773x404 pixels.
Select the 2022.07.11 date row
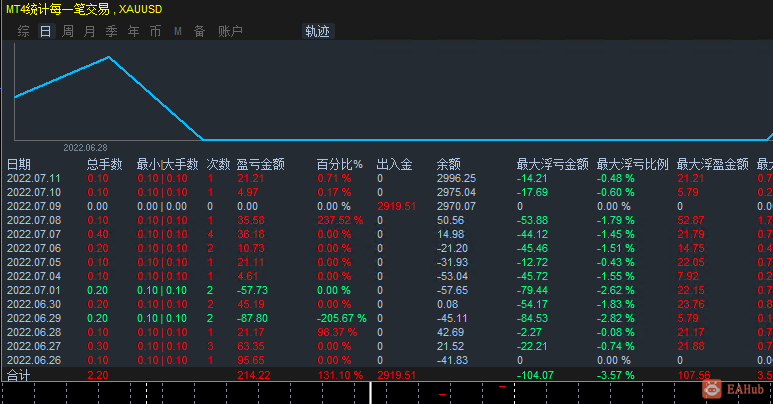(34, 178)
